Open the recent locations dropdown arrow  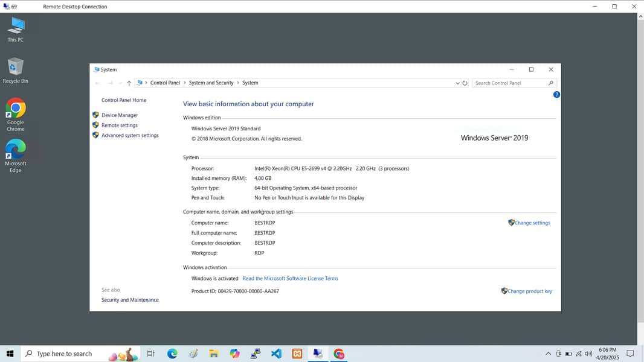click(x=120, y=83)
